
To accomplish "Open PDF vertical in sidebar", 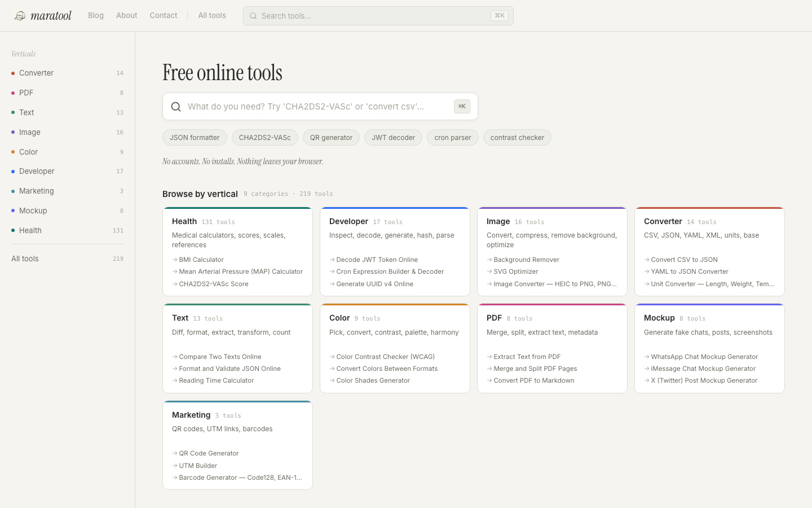I will pyautogui.click(x=68, y=93).
